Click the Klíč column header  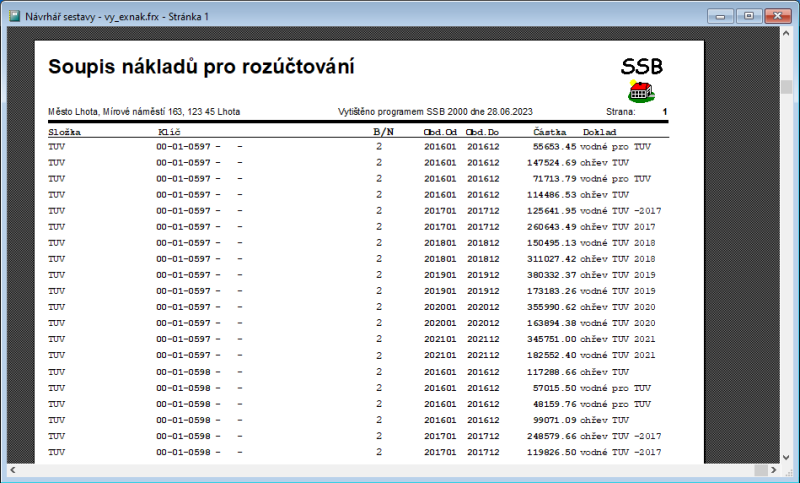[x=168, y=132]
